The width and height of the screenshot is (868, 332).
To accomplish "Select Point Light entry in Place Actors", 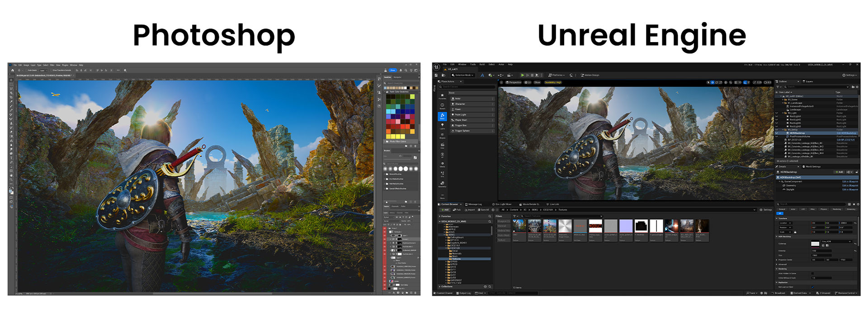I will (472, 115).
